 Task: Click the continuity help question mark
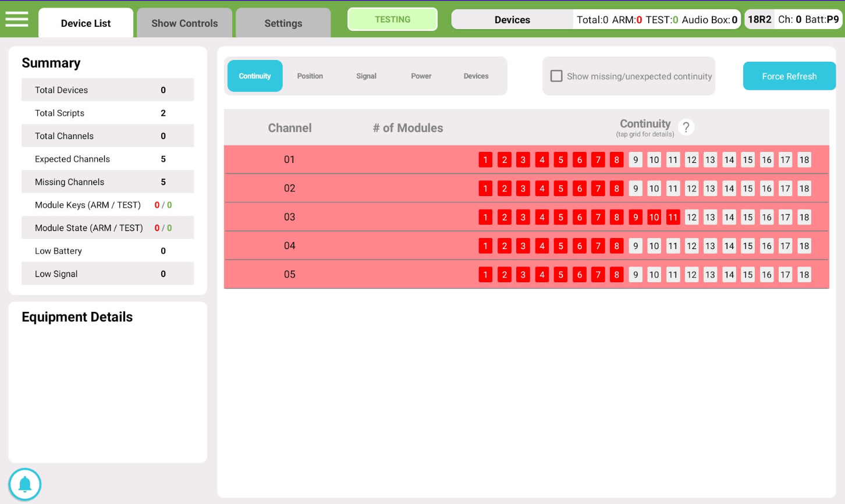click(686, 127)
